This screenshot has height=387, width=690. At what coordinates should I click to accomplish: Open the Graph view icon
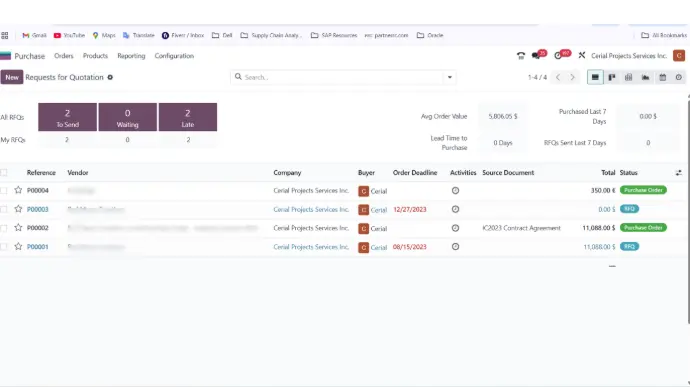645,77
